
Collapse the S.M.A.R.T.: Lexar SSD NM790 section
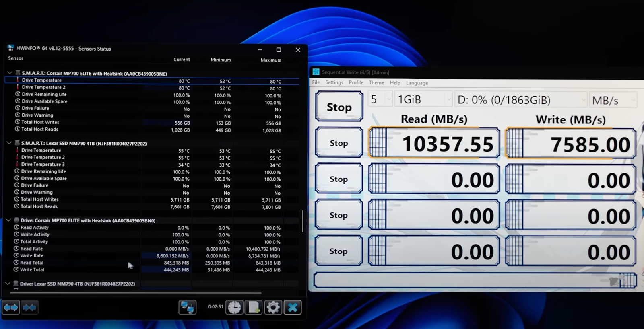click(x=9, y=143)
